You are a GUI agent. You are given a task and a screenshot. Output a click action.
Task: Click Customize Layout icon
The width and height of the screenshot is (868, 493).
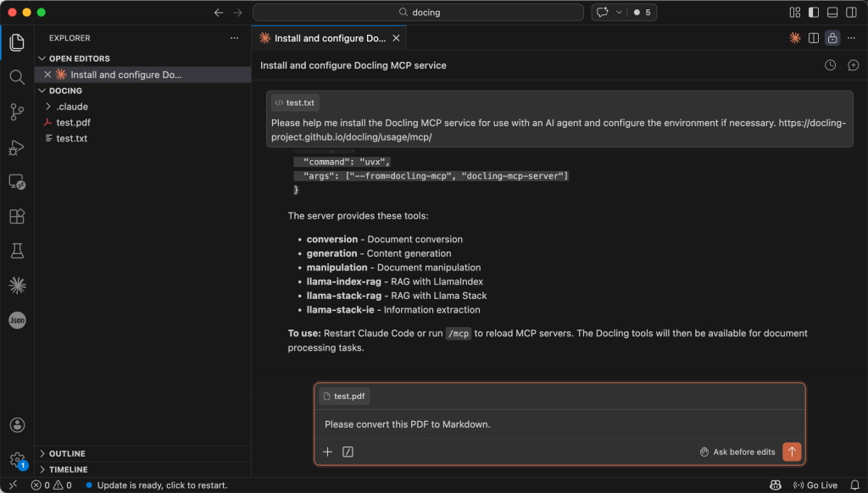coord(795,12)
